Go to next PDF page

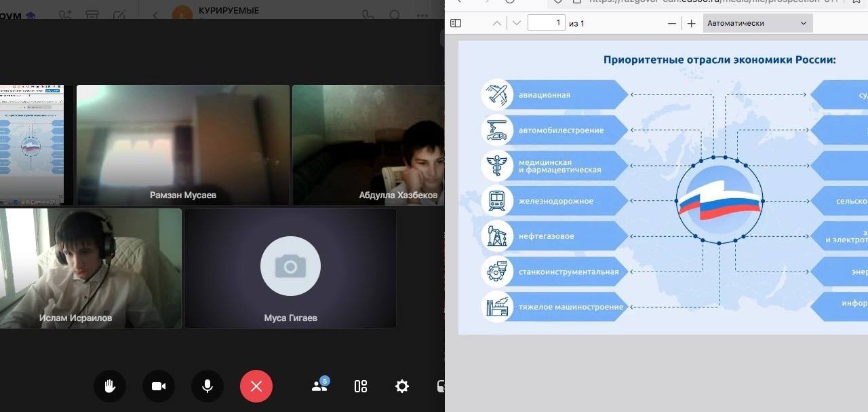pyautogui.click(x=517, y=23)
